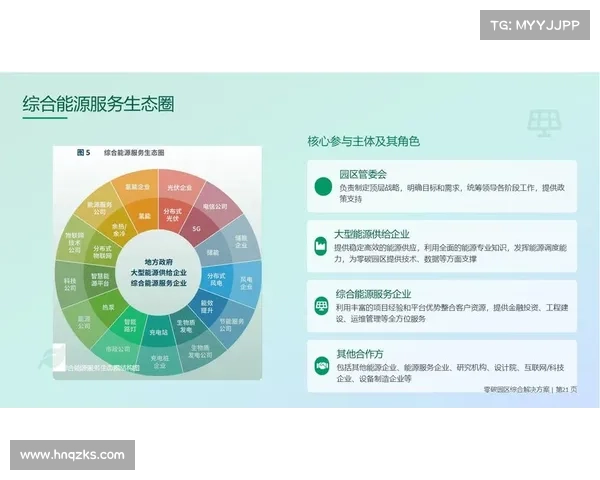This screenshot has height=480, width=600.
Task: Click the 生物质发电公司 outer wheel segment
Action: point(200,351)
